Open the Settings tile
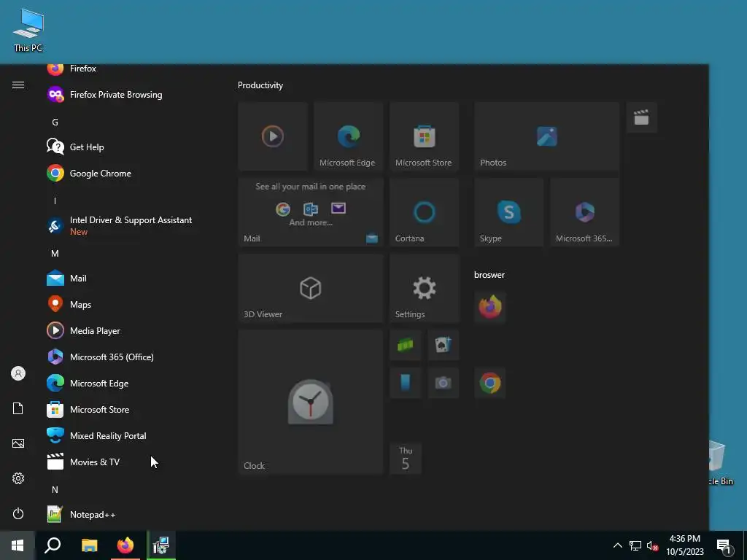The image size is (747, 560). pos(424,288)
